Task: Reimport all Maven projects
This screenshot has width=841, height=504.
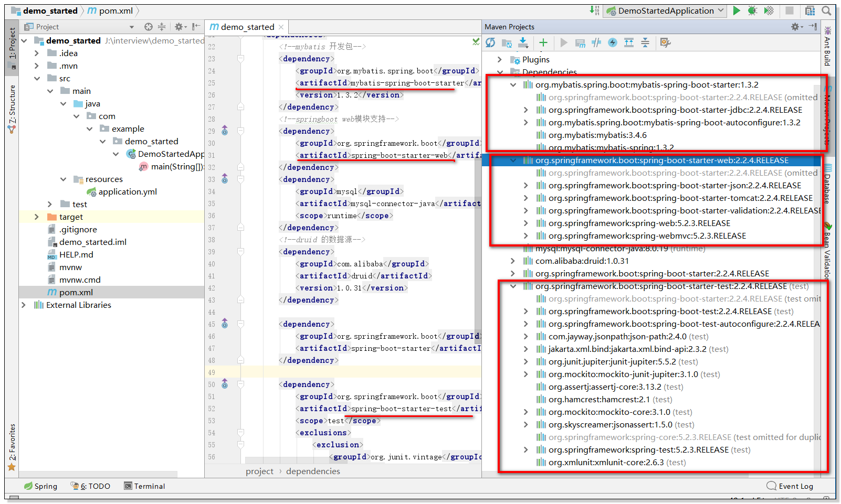Action: coord(490,42)
